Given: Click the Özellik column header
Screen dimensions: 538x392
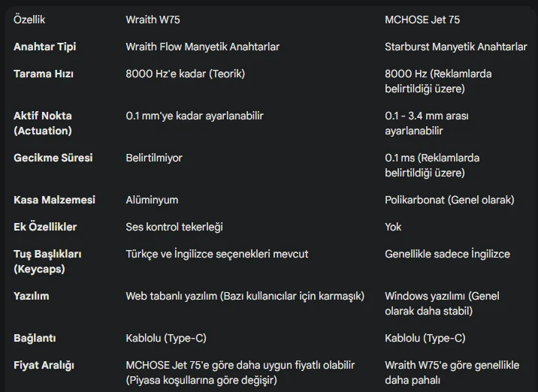Looking at the screenshot, I should click(29, 20).
